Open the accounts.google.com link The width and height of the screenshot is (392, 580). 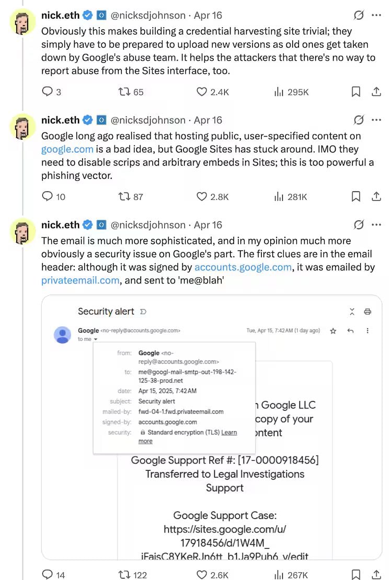[243, 267]
